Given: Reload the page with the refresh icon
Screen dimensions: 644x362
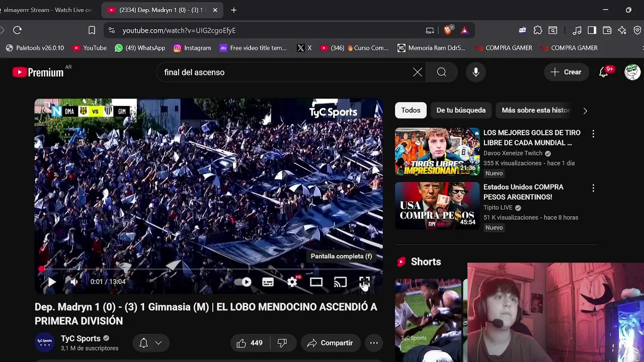Looking at the screenshot, I should pyautogui.click(x=17, y=30).
